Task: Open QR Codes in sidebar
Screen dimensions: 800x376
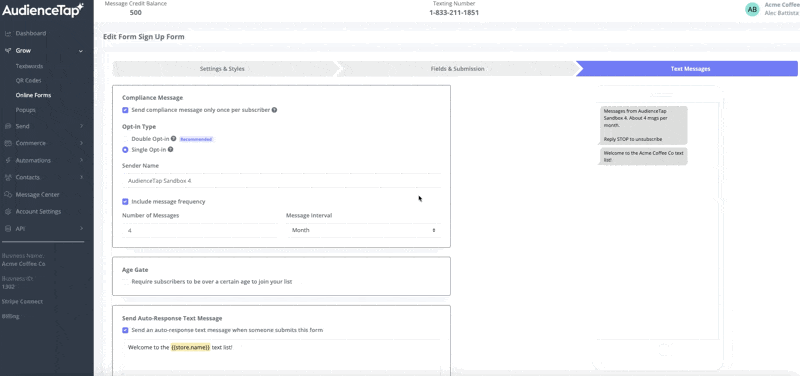Action: (x=29, y=81)
